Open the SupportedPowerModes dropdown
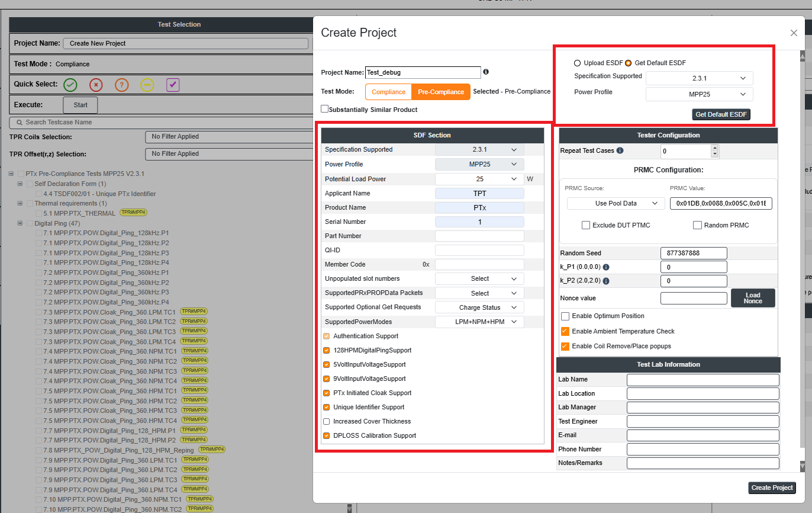 (x=479, y=322)
